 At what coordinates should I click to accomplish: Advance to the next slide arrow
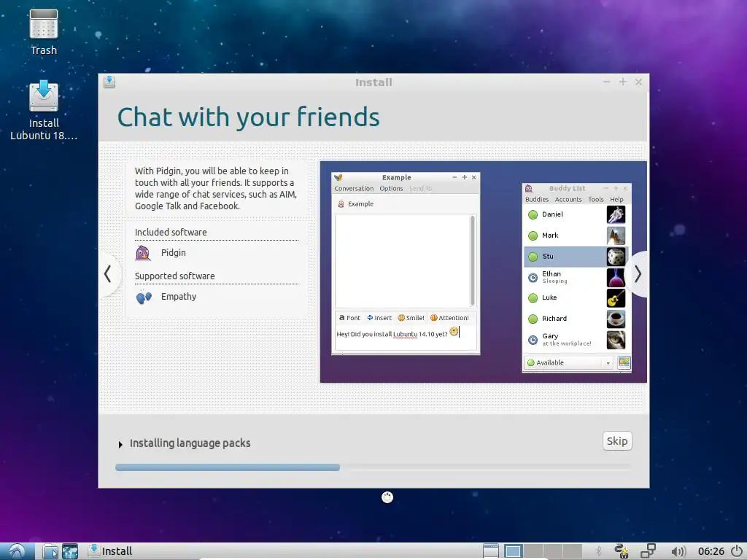tap(638, 274)
